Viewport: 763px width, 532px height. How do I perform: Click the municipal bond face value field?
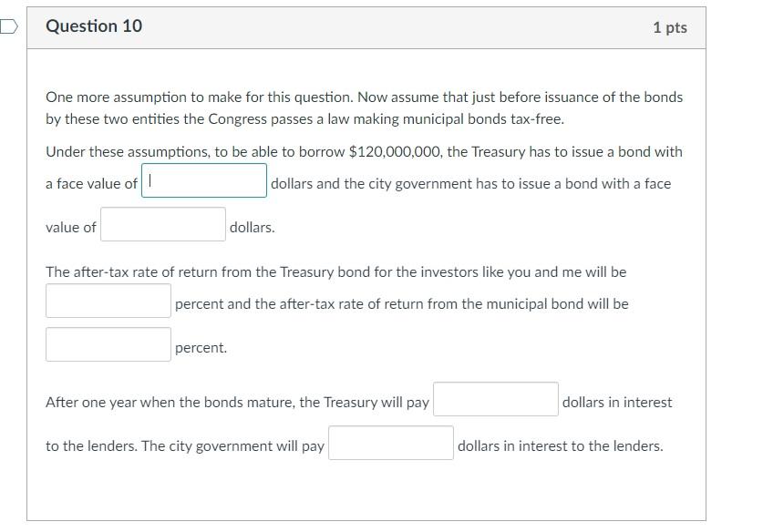[162, 222]
